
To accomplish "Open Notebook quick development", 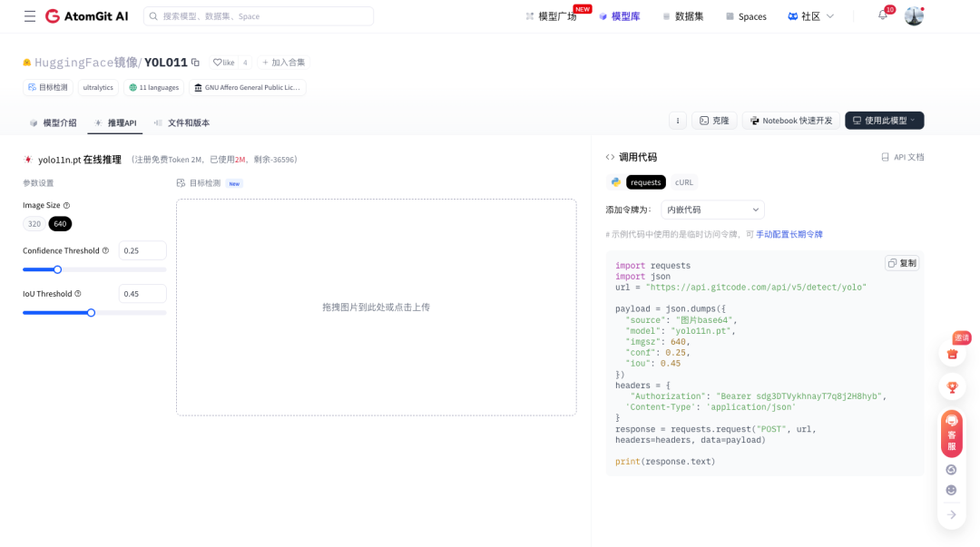I will (790, 121).
